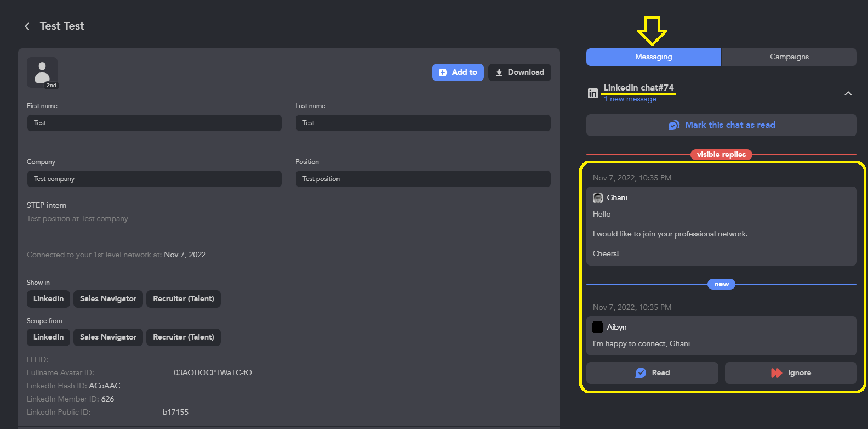Show profile in Sales Navigator

(108, 299)
